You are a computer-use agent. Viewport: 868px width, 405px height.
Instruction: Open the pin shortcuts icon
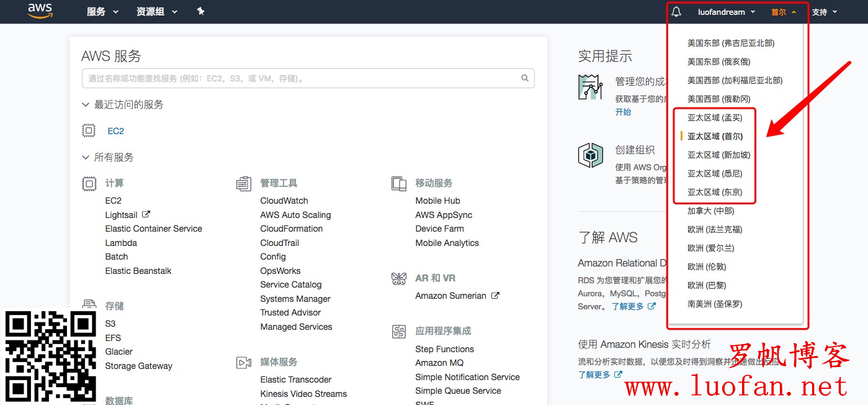(200, 12)
